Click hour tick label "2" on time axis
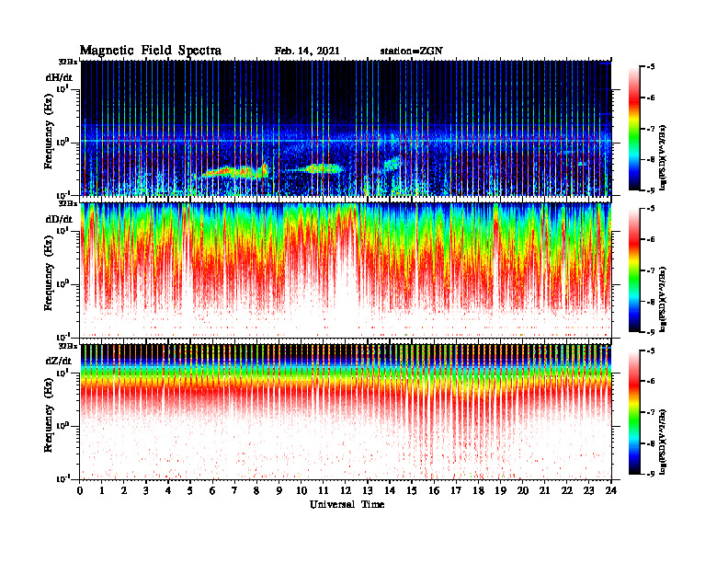 pyautogui.click(x=124, y=491)
